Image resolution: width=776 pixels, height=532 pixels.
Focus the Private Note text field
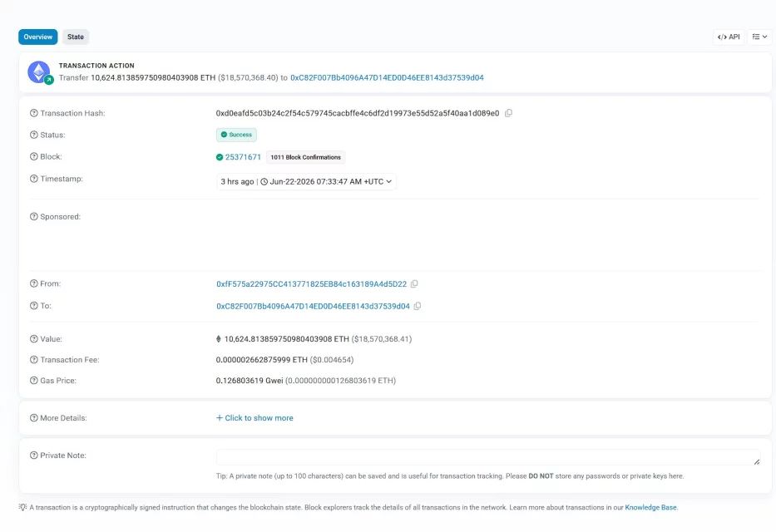pyautogui.click(x=488, y=457)
